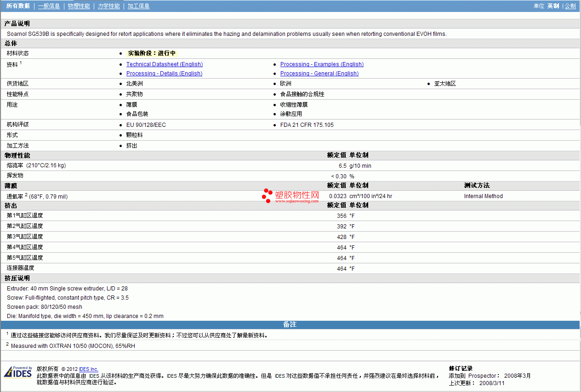The width and height of the screenshot is (581, 392).
Task: Click 392 for 第2气缸区温度
Action: click(x=342, y=227)
